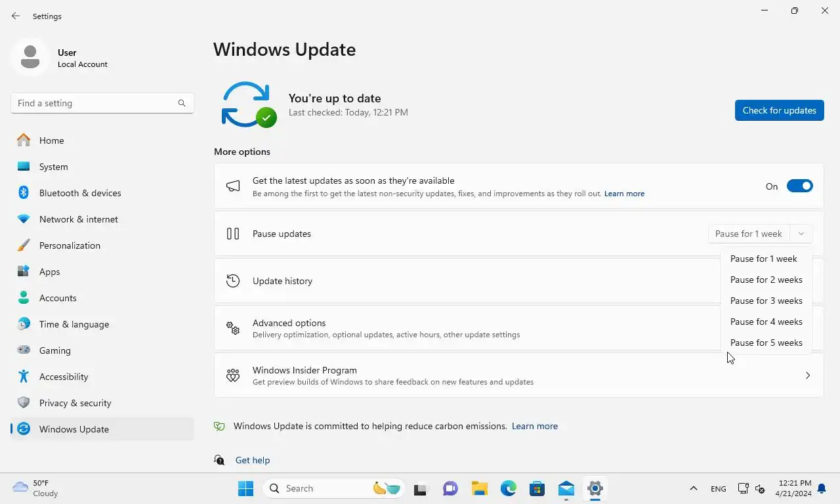Click the megaphone icon for latest updates
This screenshot has height=504, width=840.
[233, 186]
